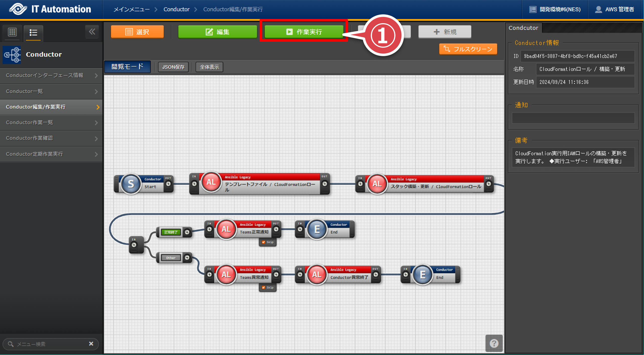The height and width of the screenshot is (355, 644).
Task: Toggle Skip checkbox under Teams正常通知
Action: coord(264,242)
